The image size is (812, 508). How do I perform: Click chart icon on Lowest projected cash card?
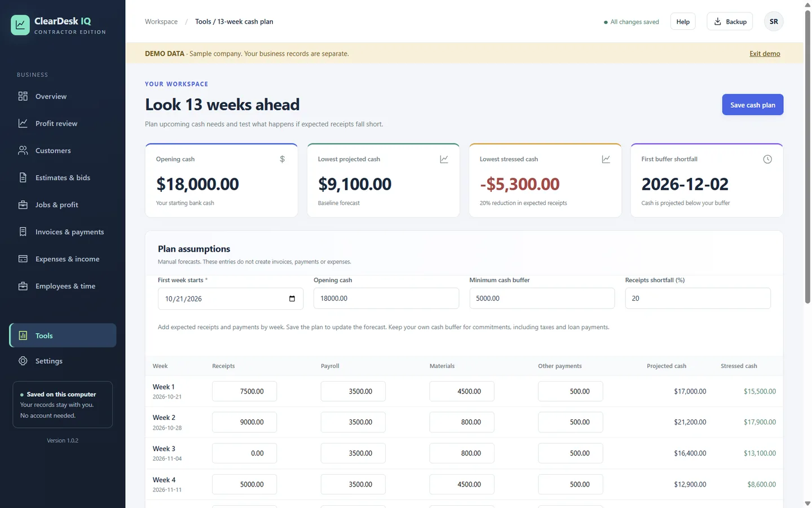pos(444,159)
